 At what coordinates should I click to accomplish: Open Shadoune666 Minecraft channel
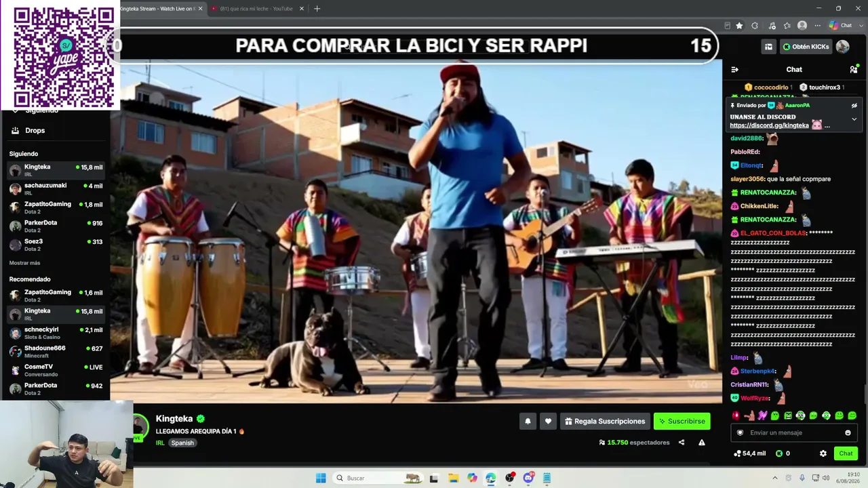point(56,352)
